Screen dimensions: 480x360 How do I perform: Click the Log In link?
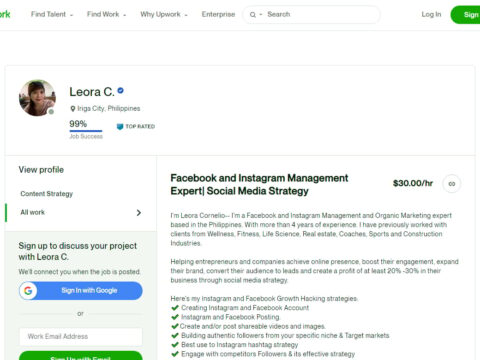tap(431, 14)
